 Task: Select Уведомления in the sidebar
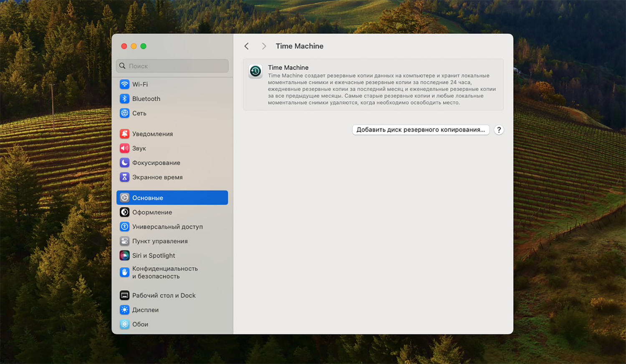pyautogui.click(x=152, y=134)
